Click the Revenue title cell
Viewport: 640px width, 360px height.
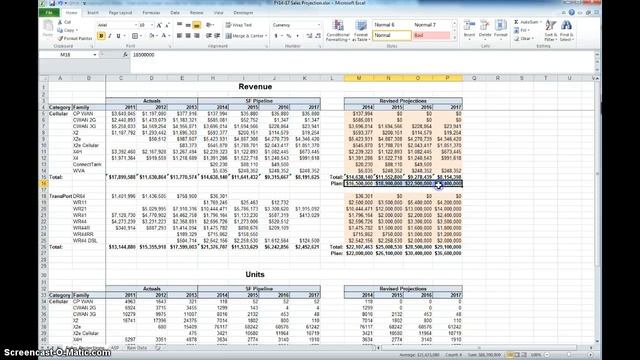coord(255,87)
